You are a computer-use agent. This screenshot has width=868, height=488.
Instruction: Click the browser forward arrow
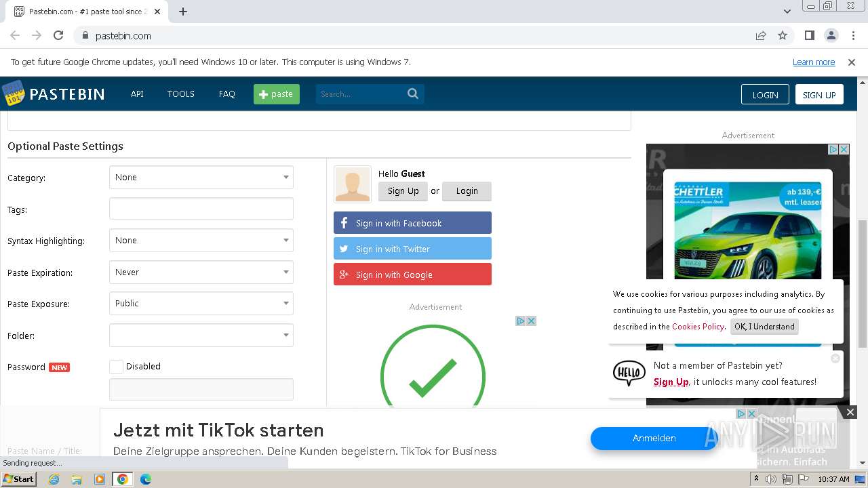pos(37,35)
